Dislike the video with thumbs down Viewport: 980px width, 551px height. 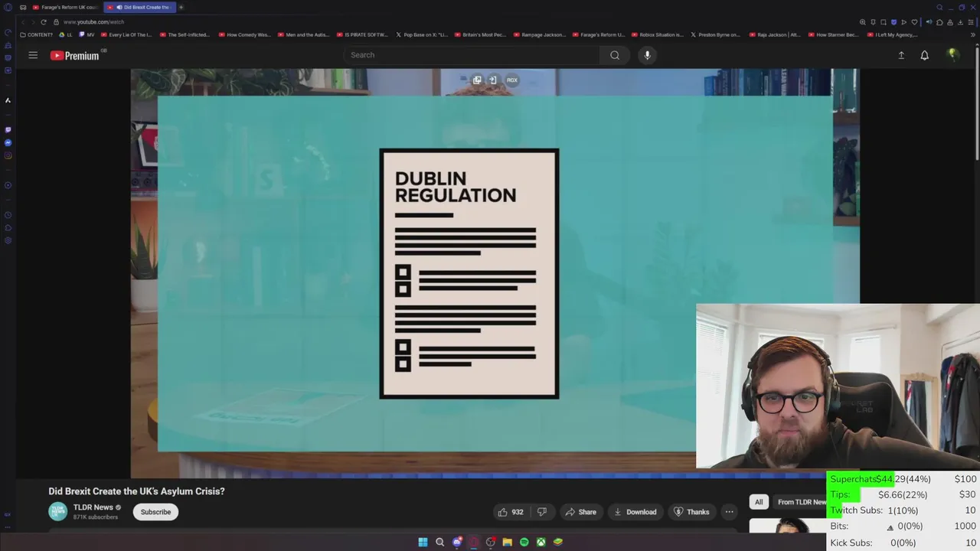[542, 512]
